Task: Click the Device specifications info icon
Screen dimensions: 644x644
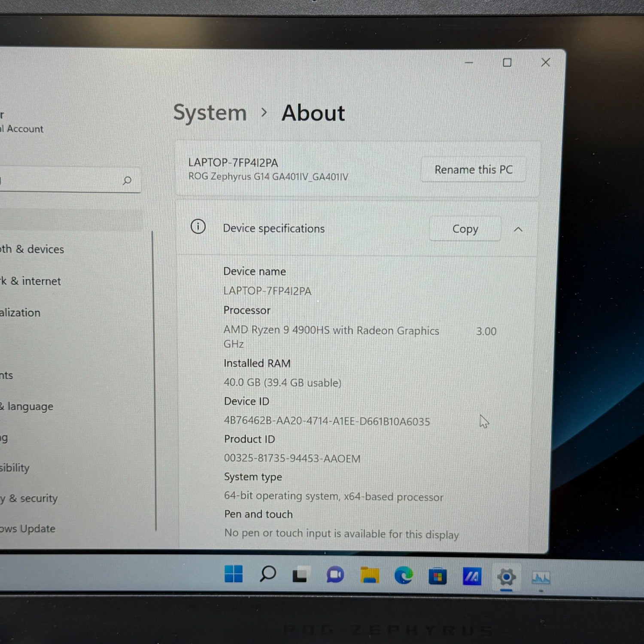Action: point(198,227)
